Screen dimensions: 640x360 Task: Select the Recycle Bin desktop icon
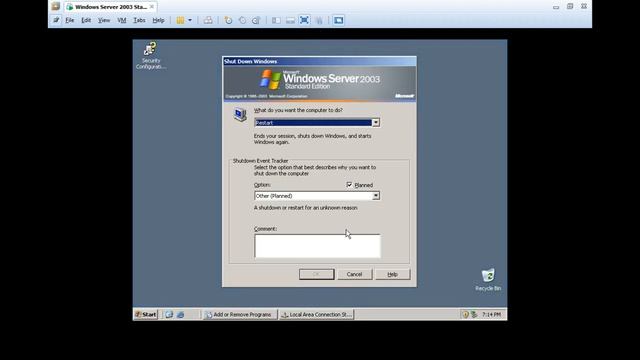tap(488, 280)
